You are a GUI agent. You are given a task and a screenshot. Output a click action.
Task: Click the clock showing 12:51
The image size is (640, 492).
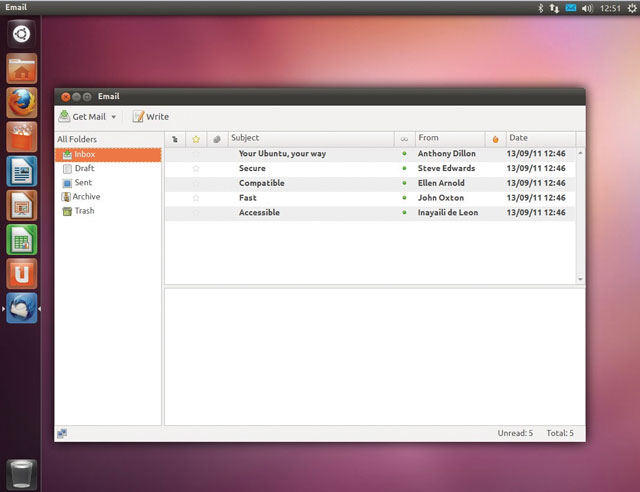[610, 8]
